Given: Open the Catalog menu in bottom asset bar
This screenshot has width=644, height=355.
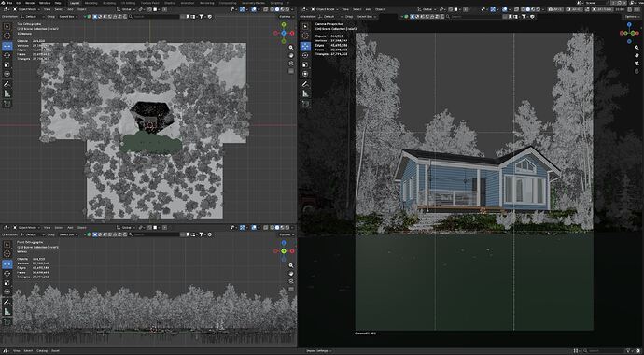Looking at the screenshot, I should [42, 351].
